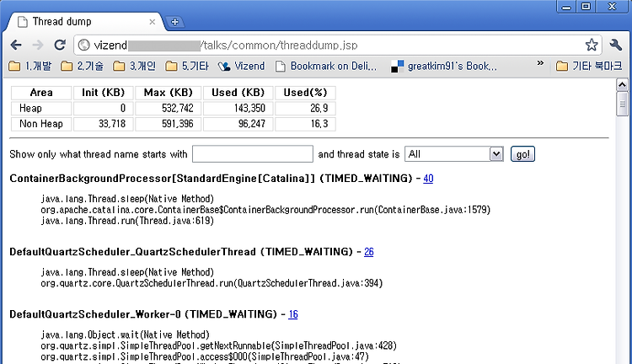Go back with the browser back arrow
Image resolution: width=632 pixels, height=364 pixels.
16,45
